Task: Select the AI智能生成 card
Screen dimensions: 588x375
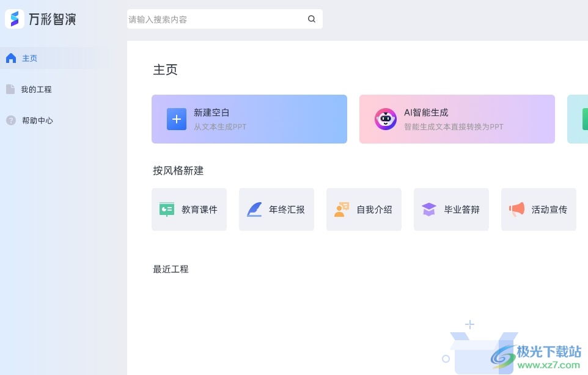Action: [x=457, y=119]
